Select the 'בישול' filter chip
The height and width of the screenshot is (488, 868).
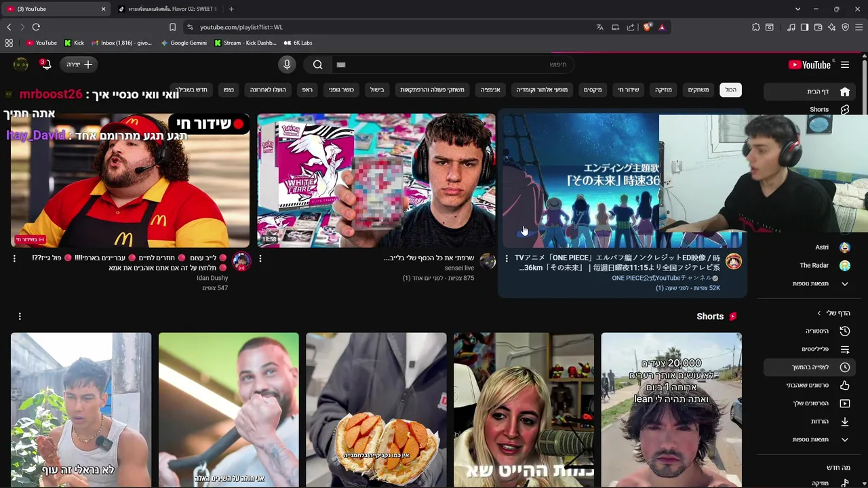tap(377, 89)
